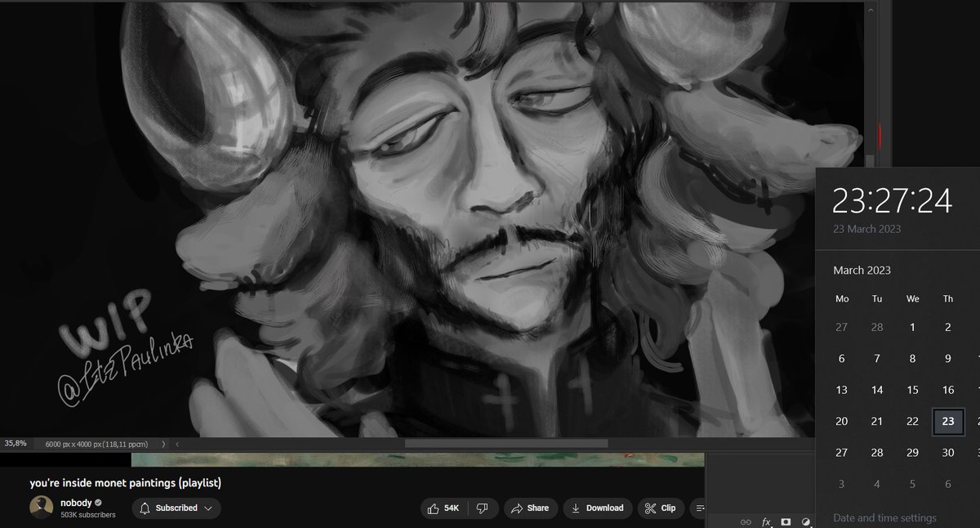Select March 15 in the calendar
The width and height of the screenshot is (980, 528).
pos(912,390)
